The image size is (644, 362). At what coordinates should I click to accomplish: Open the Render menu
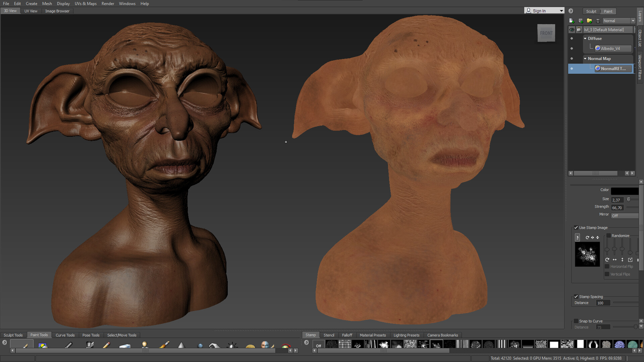[x=108, y=3]
